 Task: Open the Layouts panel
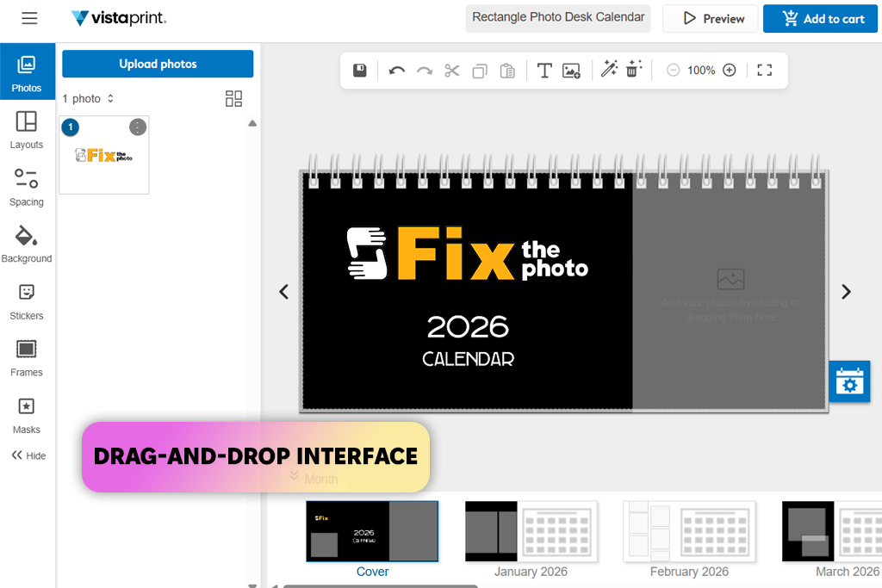pos(27,130)
